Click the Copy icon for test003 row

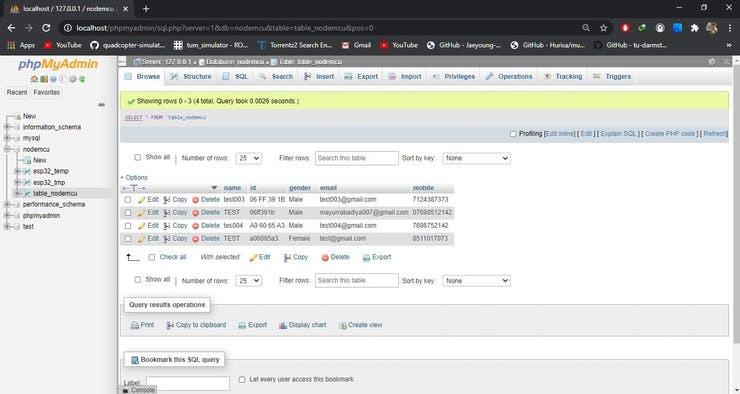(x=167, y=200)
